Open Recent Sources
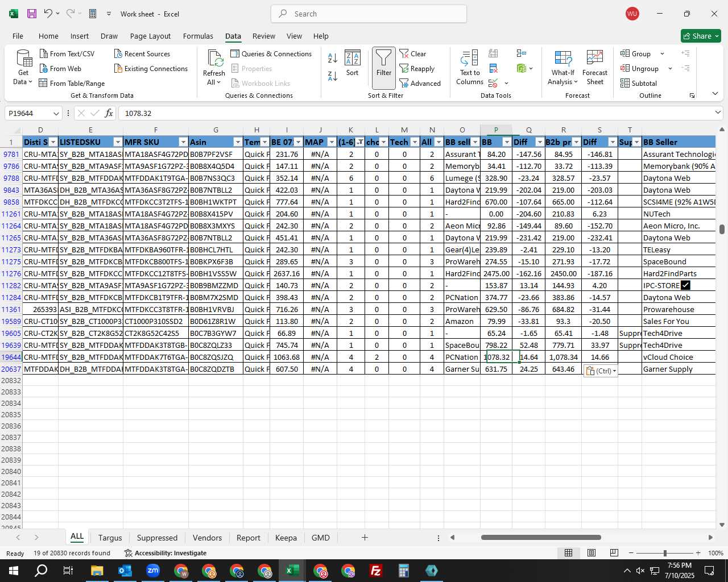The width and height of the screenshot is (728, 582). (x=142, y=53)
